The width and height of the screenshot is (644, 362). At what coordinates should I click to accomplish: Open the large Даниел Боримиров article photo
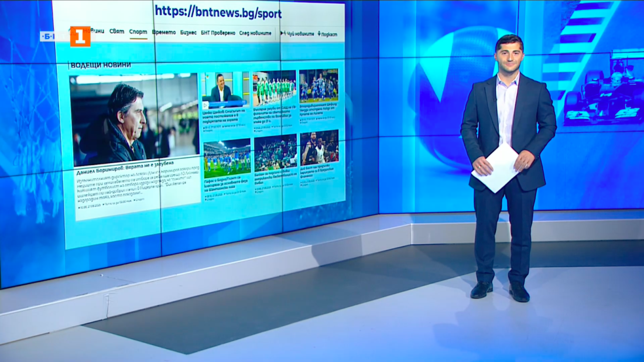(134, 119)
